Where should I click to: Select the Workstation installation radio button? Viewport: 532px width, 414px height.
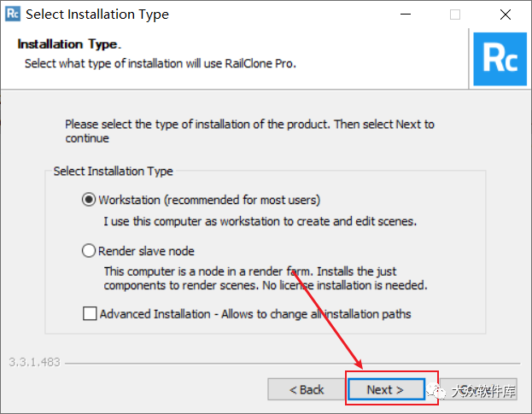coord(89,200)
